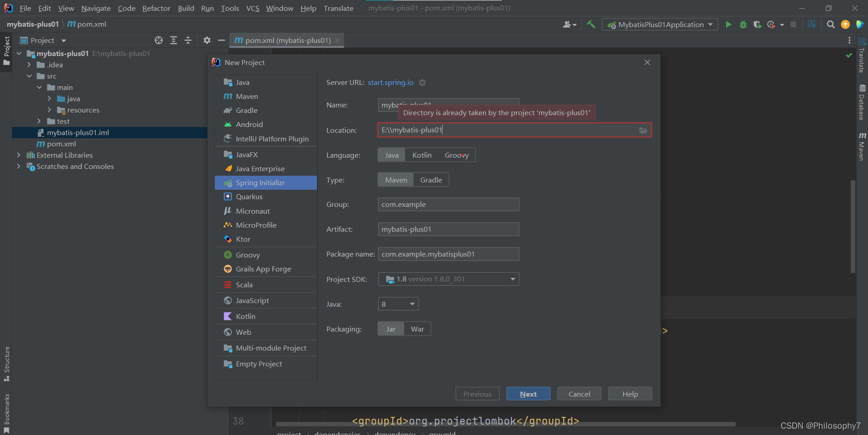Click the Run application green play icon
The width and height of the screenshot is (868, 435).
[x=728, y=24]
